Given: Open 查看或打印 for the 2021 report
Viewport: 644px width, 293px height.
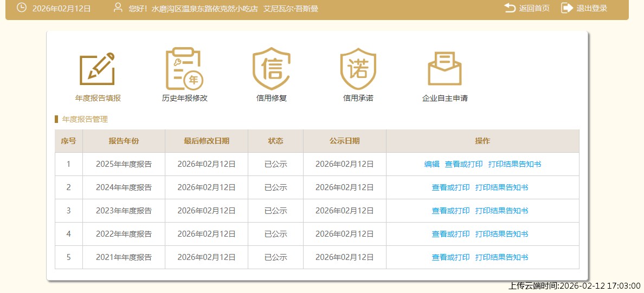Looking at the screenshot, I should click(x=450, y=257).
